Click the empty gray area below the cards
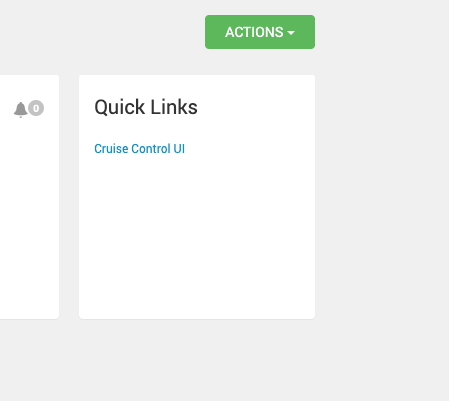Screen dimensions: 449x401 [223, 360]
